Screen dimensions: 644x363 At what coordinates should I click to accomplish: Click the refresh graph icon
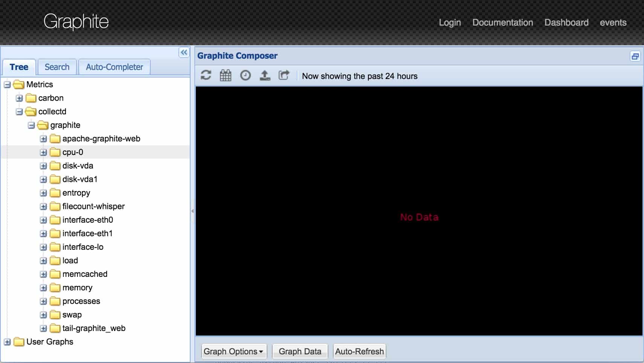coord(206,75)
